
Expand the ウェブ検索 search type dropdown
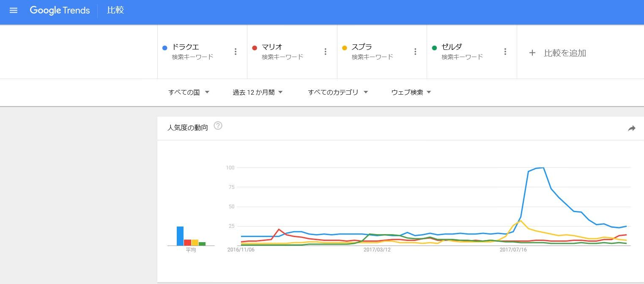[x=411, y=92]
